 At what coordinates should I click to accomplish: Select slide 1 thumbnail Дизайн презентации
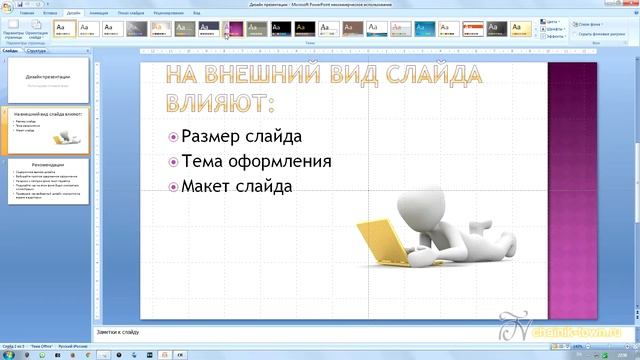(48, 80)
